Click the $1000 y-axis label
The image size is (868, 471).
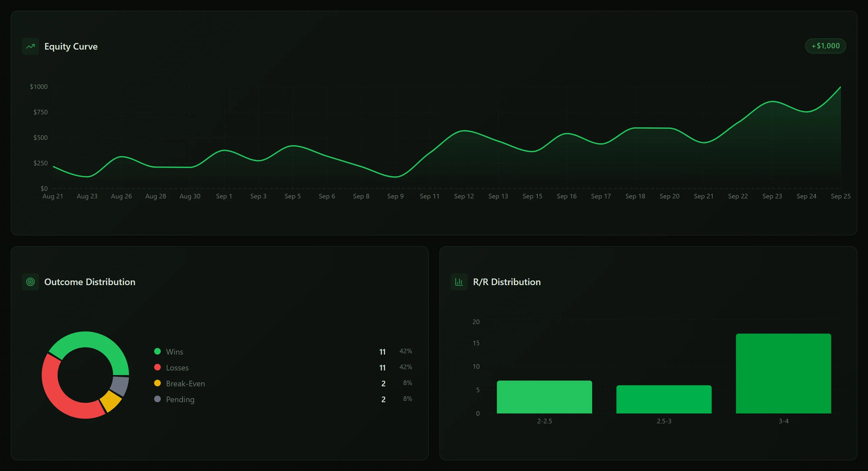39,87
